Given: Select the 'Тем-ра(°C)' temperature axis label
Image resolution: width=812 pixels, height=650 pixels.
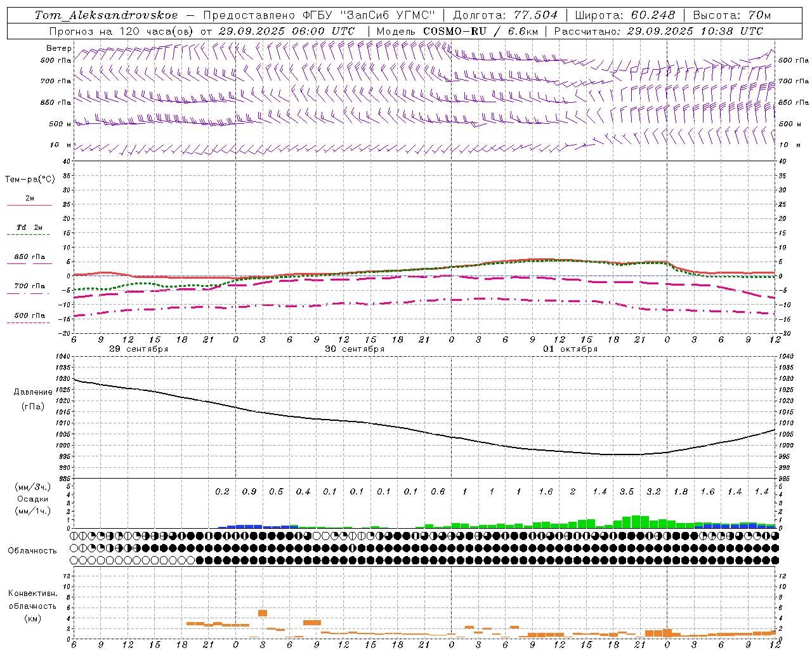Looking at the screenshot, I should (x=30, y=180).
